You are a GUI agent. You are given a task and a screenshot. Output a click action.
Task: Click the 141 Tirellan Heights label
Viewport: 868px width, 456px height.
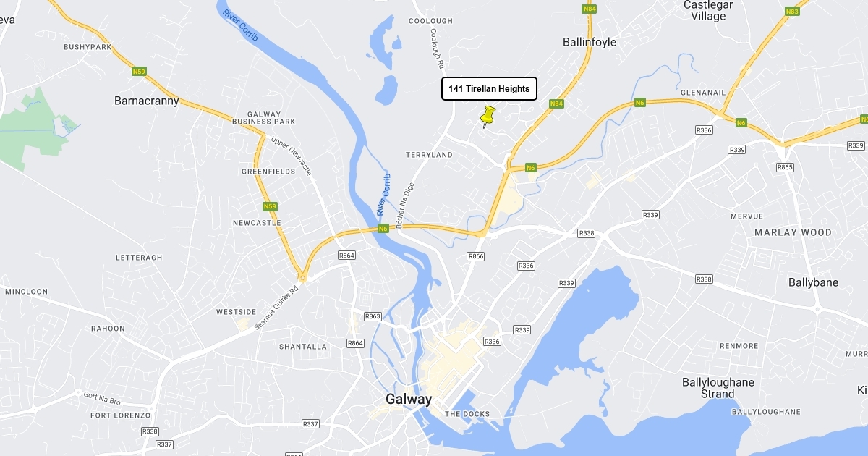(489, 88)
